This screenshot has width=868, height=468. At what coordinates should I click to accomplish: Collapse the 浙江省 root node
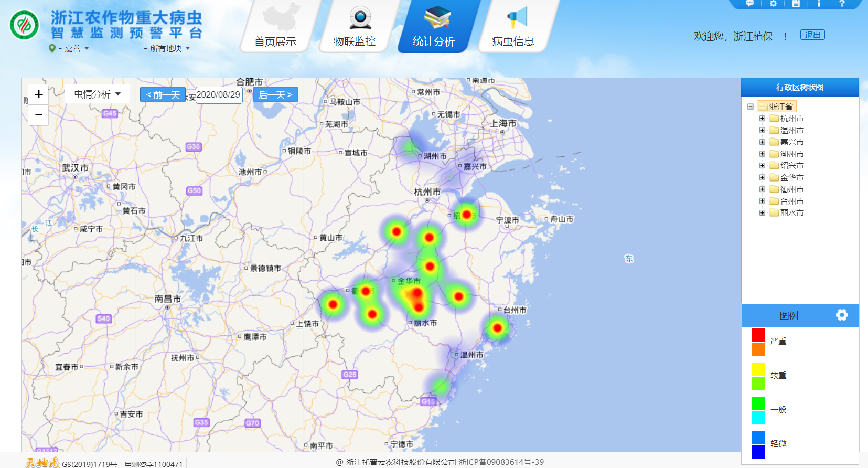click(x=751, y=107)
